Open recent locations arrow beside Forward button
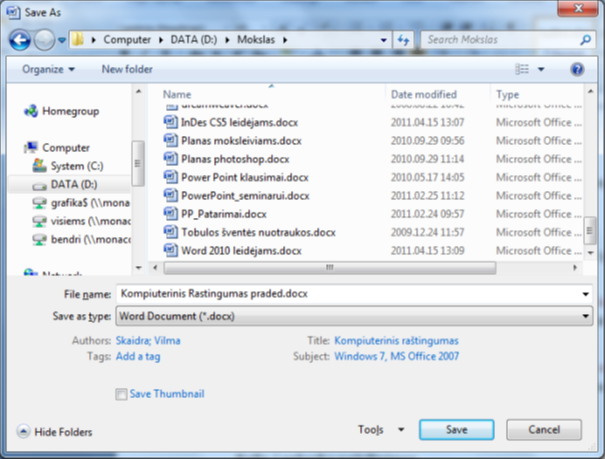605x459 pixels. point(62,40)
